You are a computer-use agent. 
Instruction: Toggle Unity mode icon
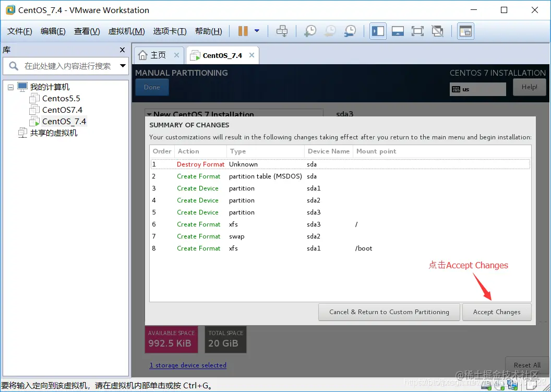[x=437, y=31]
